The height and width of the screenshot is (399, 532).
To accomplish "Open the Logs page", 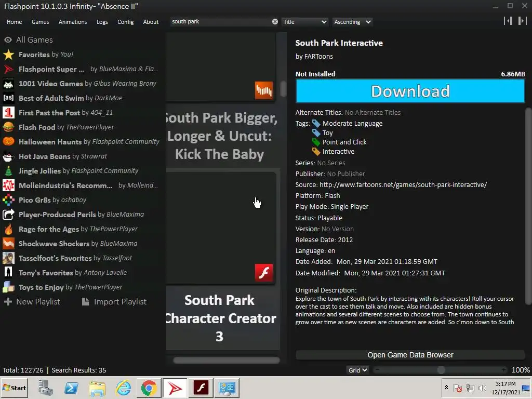I will click(x=102, y=22).
